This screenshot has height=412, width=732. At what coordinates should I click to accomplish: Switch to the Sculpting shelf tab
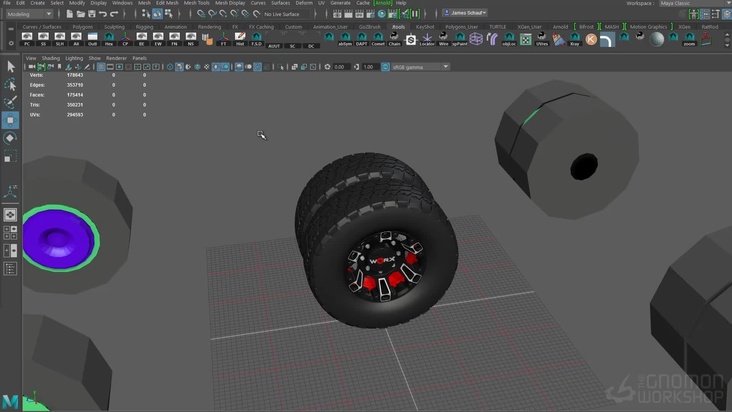click(114, 27)
